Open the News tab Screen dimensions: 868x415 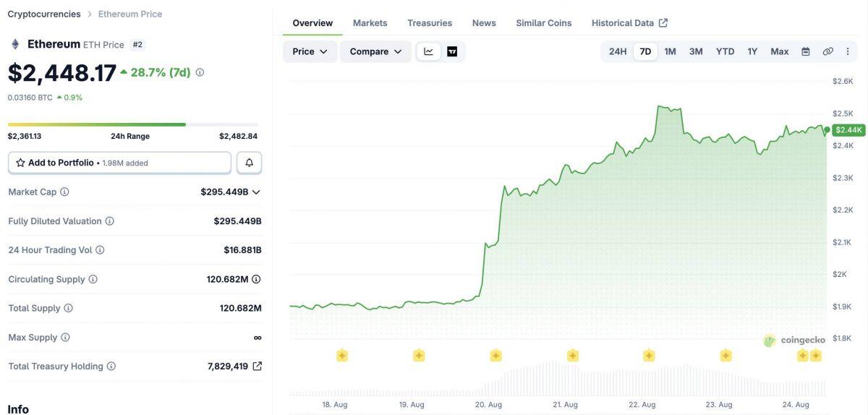coord(484,23)
